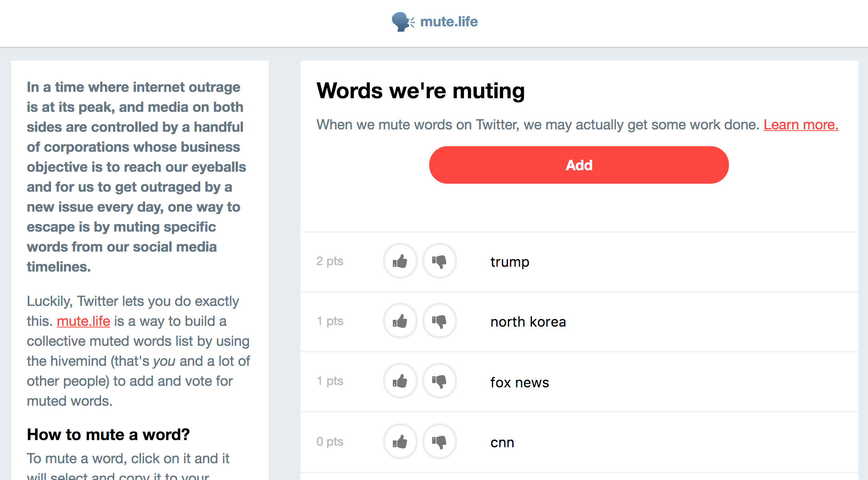This screenshot has height=480, width=868.
Task: Upvote fox news entry
Action: (x=400, y=381)
